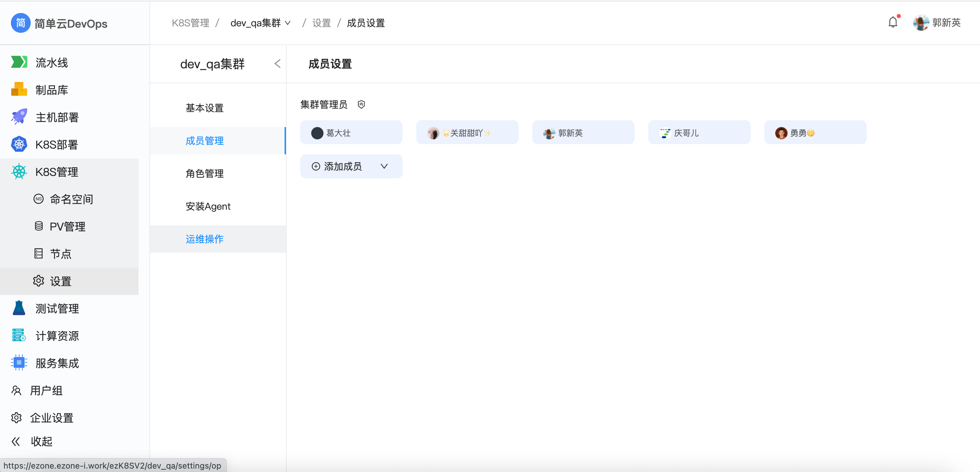Click the 测试管理 flask icon

point(19,308)
